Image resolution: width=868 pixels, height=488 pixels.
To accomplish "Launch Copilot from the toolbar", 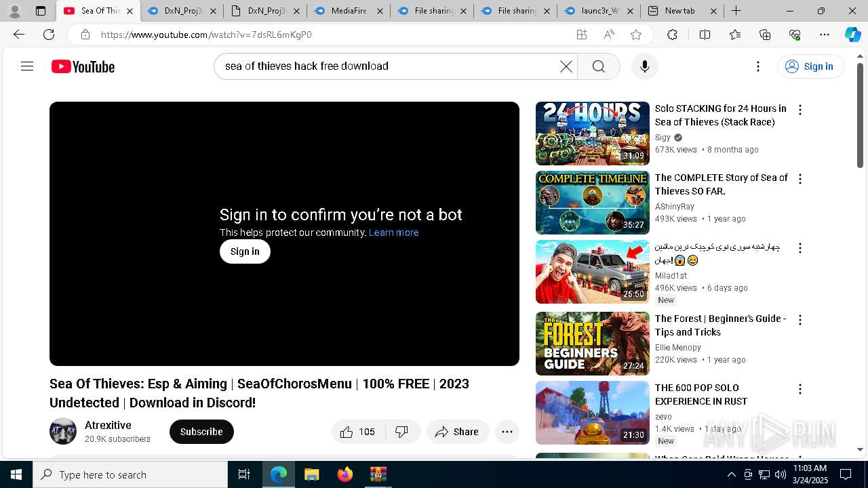I will (852, 35).
